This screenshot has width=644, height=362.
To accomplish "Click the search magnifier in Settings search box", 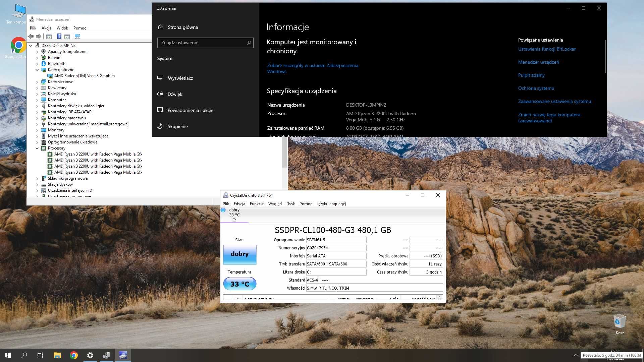I will pos(249,43).
